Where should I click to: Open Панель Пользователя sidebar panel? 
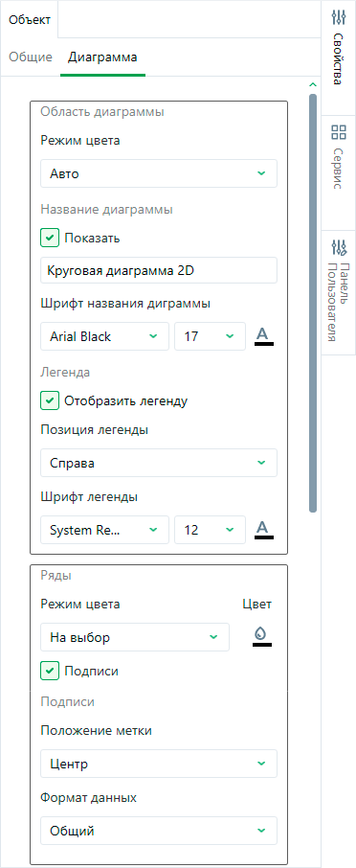pyautogui.click(x=339, y=292)
